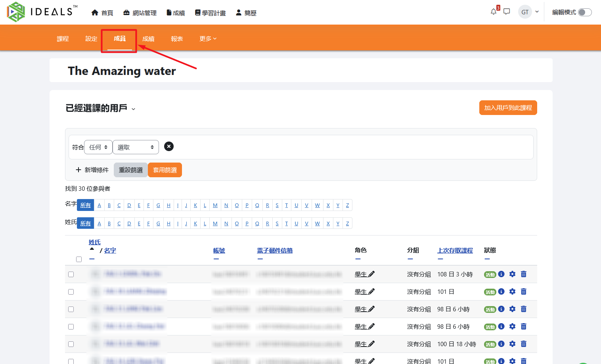Filter first name by letter M
This screenshot has height=364, width=601.
tap(215, 205)
